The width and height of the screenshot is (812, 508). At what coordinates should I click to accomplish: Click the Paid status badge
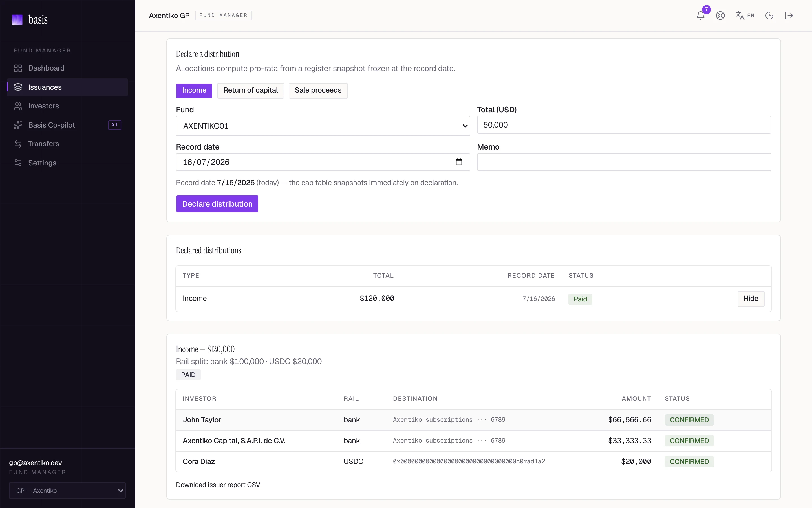[580, 299]
